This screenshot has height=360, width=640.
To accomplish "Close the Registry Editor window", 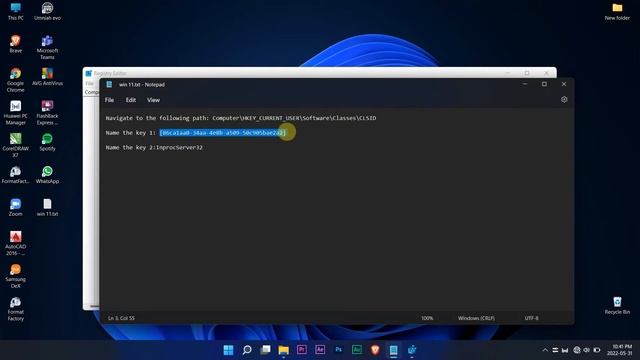I will tap(546, 73).
